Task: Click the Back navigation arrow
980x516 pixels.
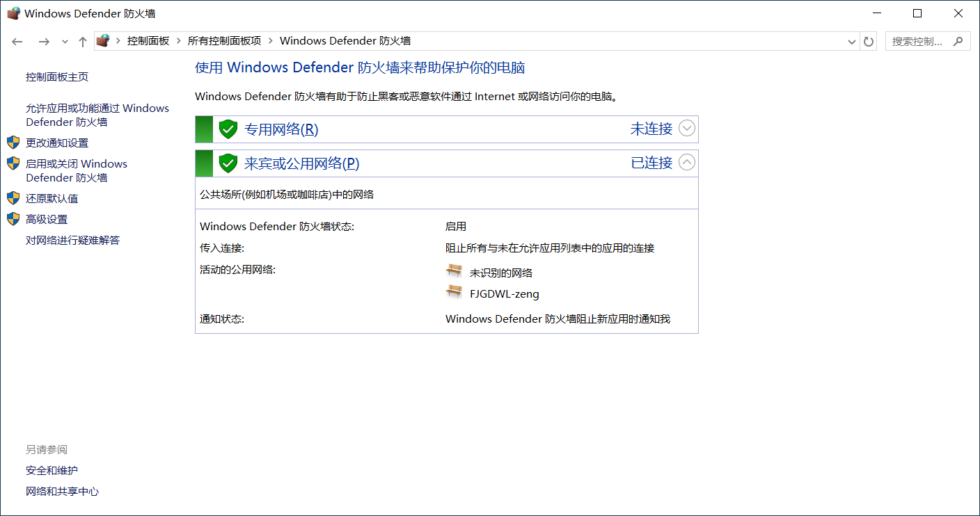Action: 18,42
